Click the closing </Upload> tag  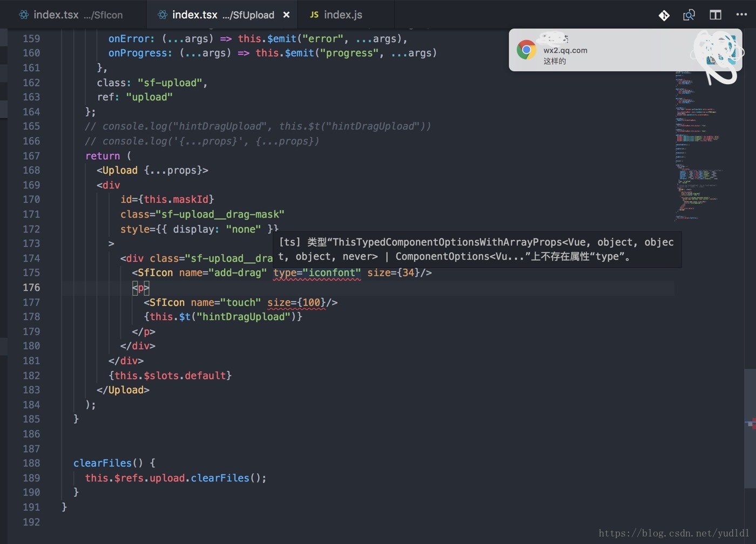pyautogui.click(x=123, y=390)
